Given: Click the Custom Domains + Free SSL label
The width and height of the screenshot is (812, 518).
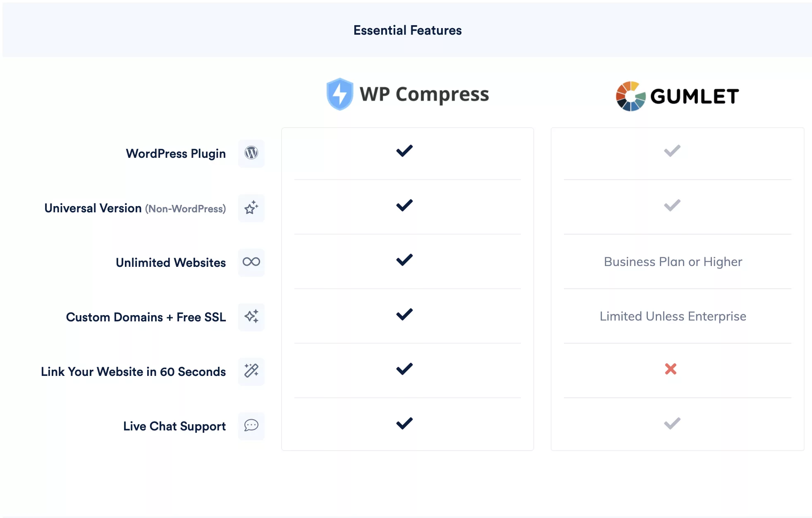Looking at the screenshot, I should click(x=146, y=317).
